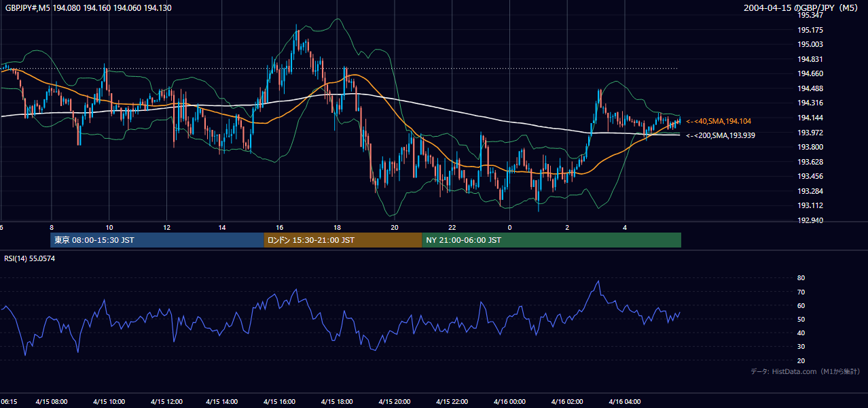Image resolution: width=868 pixels, height=408 pixels.
Task: Click hour axis label 20 under chart
Action: pyautogui.click(x=395, y=227)
